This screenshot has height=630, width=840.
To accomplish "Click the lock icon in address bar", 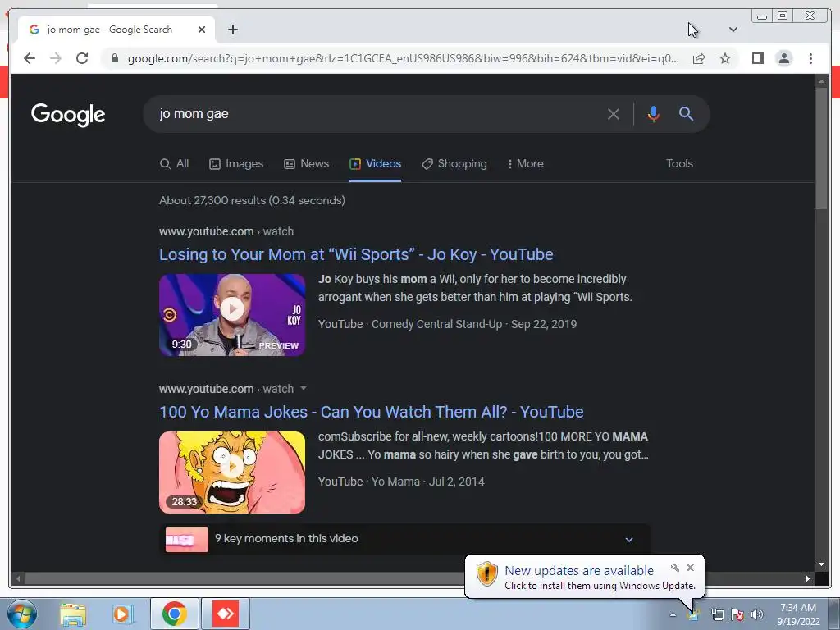I will [x=114, y=58].
